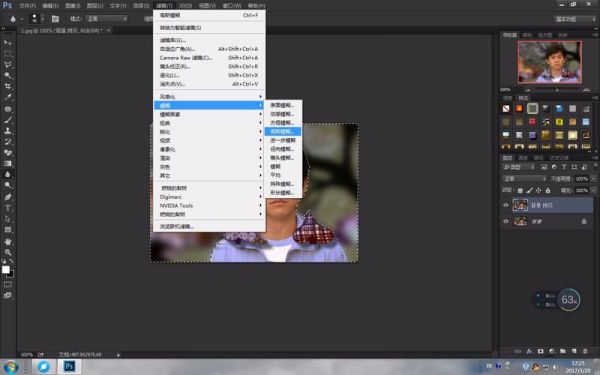The height and width of the screenshot is (375, 600).
Task: Select the Pen tool in the toolbox
Action: click(8, 197)
